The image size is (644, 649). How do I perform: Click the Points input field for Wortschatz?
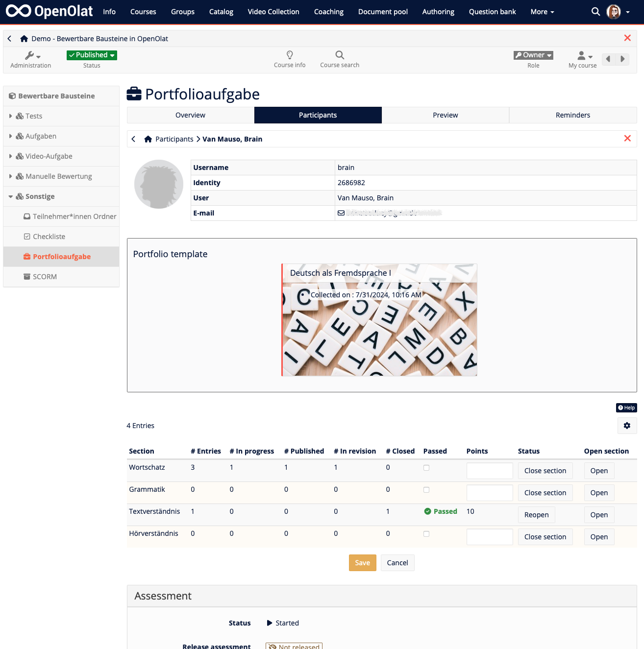tap(489, 470)
